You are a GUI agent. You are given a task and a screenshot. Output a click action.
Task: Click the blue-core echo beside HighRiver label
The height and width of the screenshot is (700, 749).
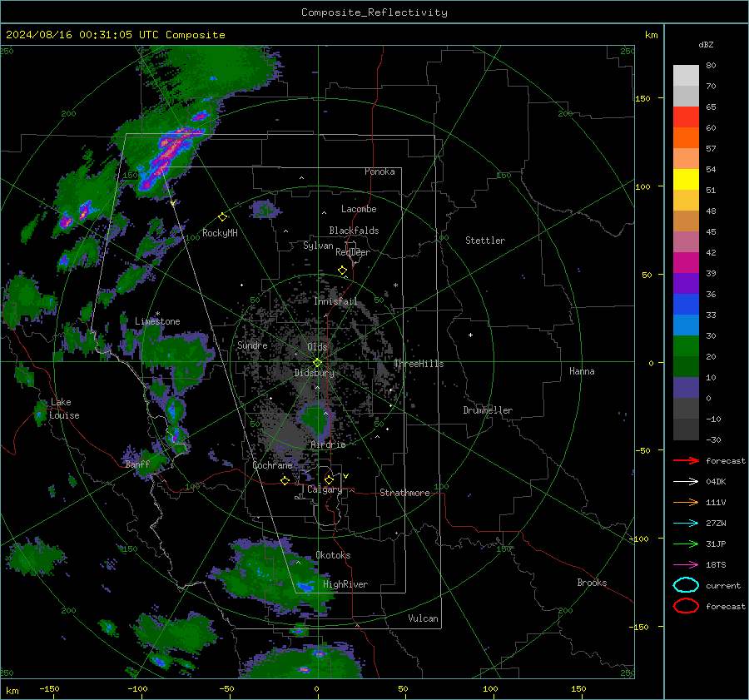point(305,585)
